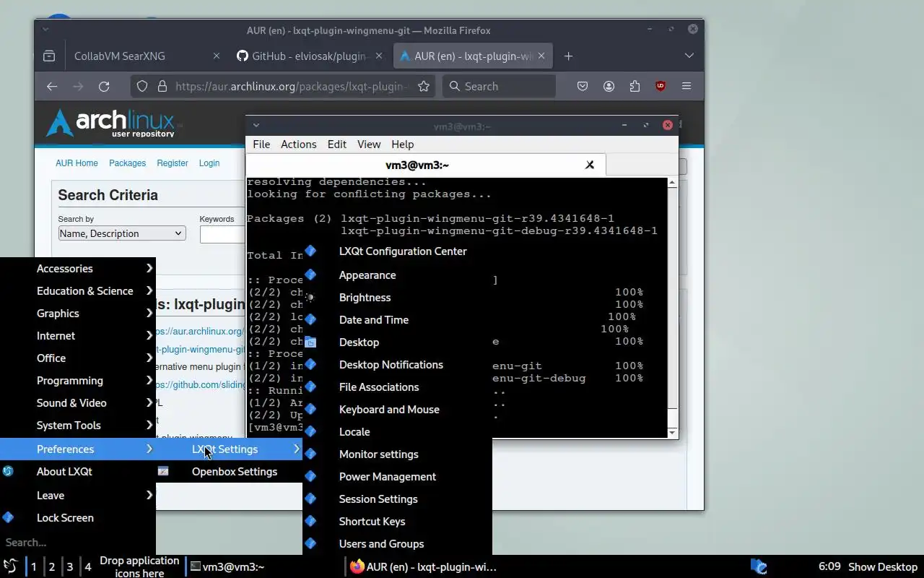Viewport: 924px width, 578px height.
Task: Open Appearance settings entry
Action: [x=397, y=275]
